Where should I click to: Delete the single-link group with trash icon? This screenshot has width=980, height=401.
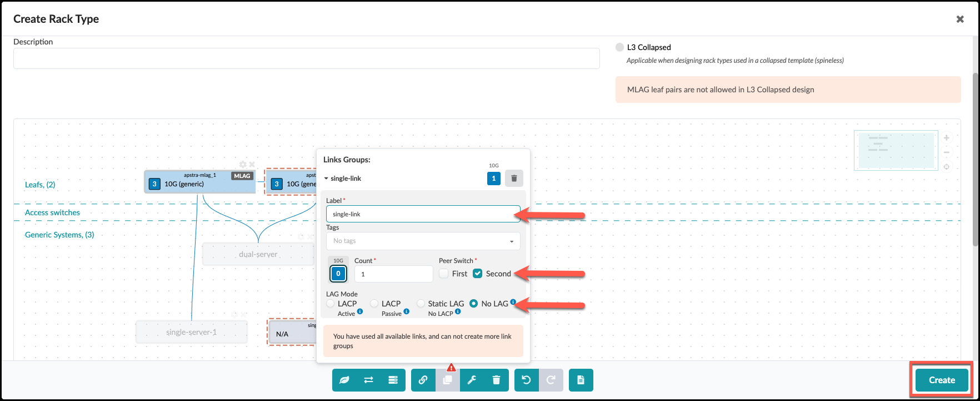click(514, 179)
